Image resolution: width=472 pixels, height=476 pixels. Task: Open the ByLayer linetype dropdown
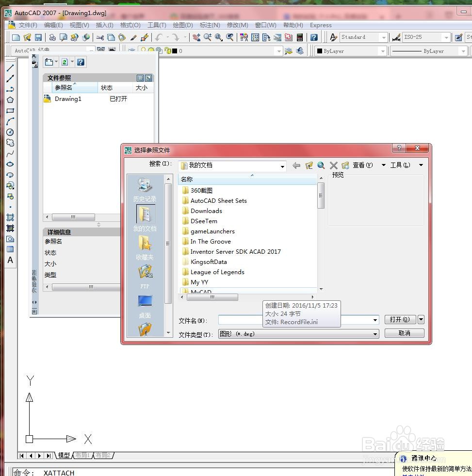pyautogui.click(x=463, y=51)
